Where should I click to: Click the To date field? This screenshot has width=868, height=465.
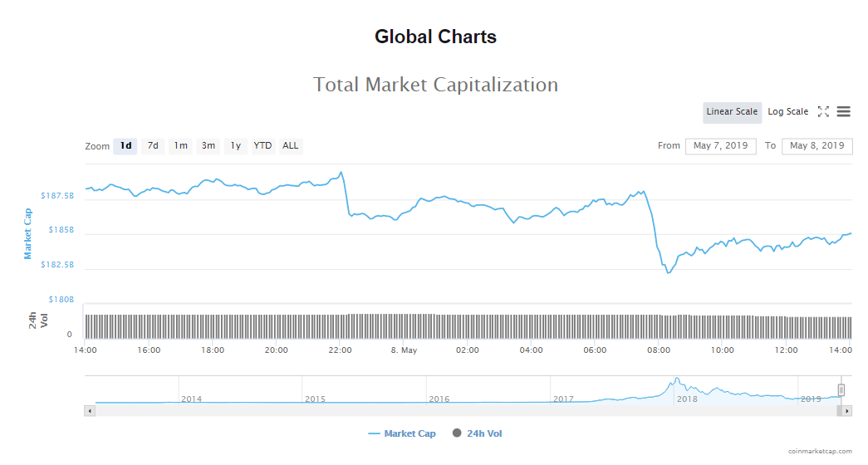(x=817, y=146)
